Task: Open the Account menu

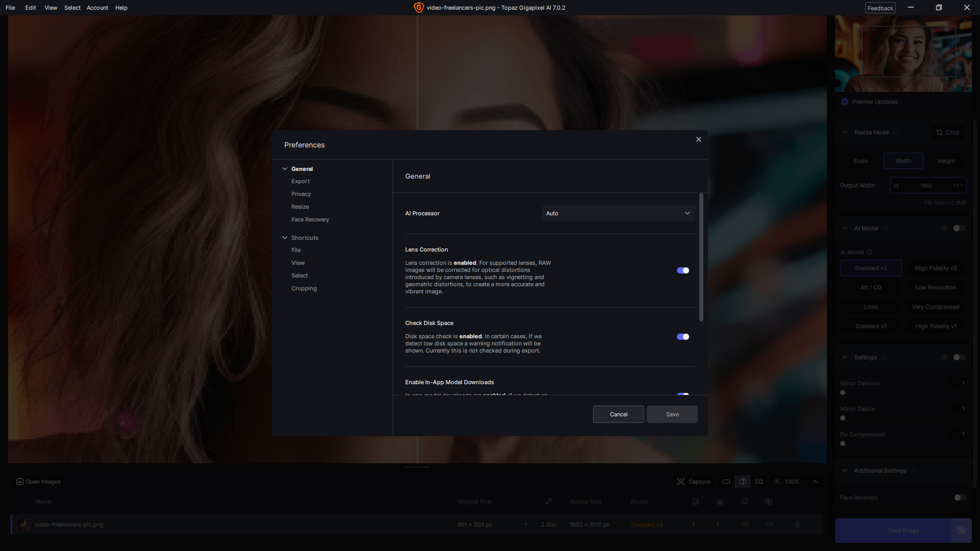Action: pyautogui.click(x=97, y=8)
